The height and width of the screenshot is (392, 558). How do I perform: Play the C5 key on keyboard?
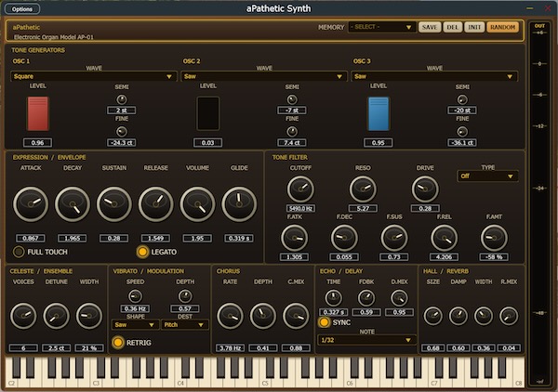(x=267, y=381)
